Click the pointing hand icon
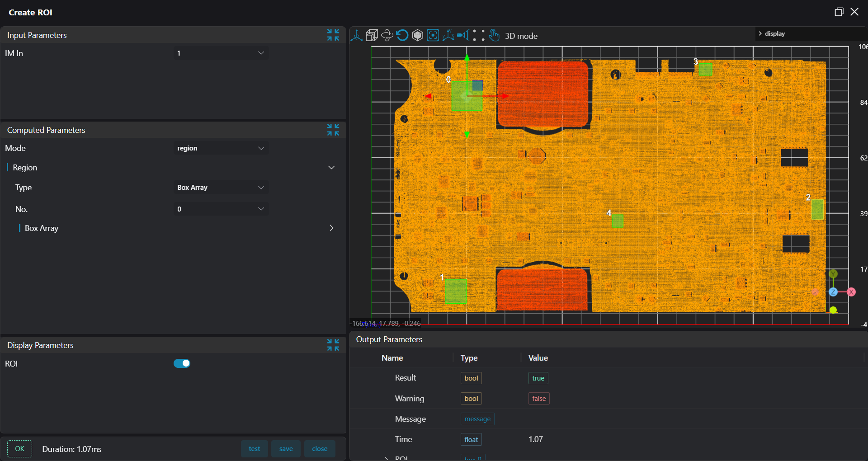The image size is (868, 461). point(494,35)
